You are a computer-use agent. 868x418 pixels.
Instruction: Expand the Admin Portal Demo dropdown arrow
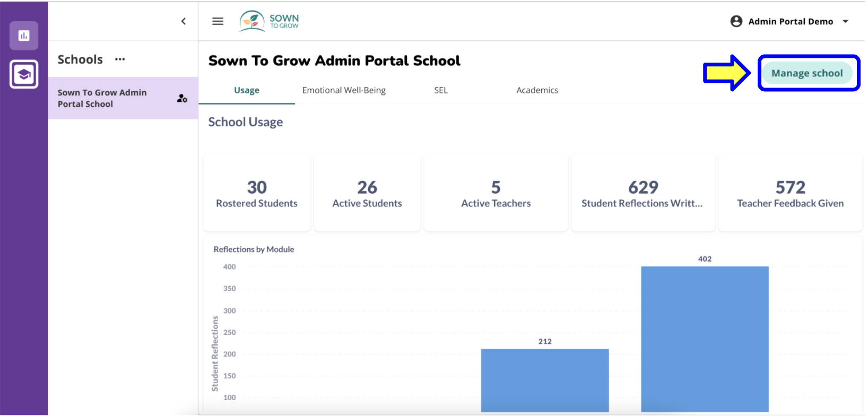point(845,22)
